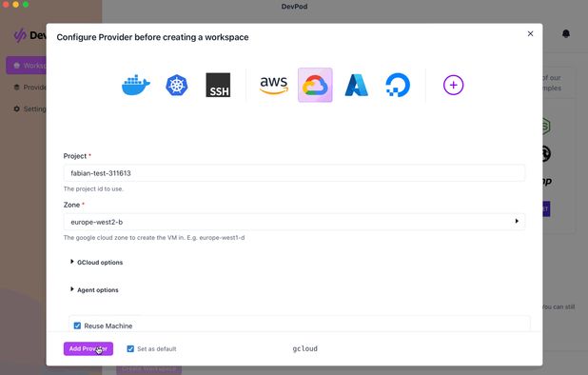588x375 pixels.
Task: Select the Docker provider icon
Action: [x=136, y=85]
